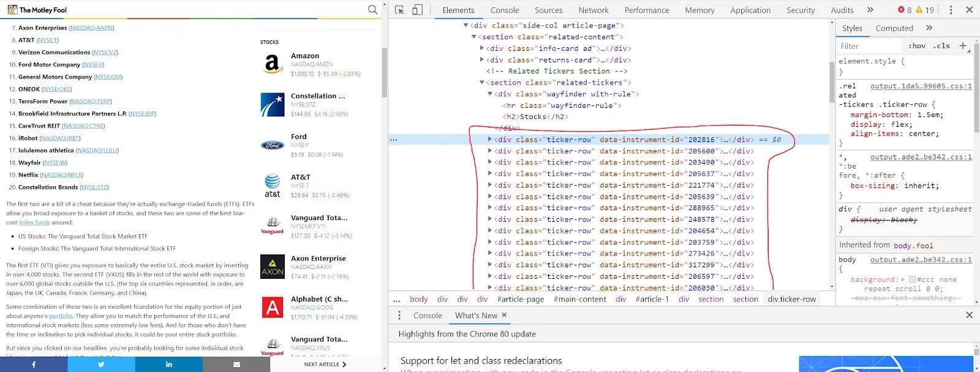Switch to the Computed styles tab
This screenshot has height=372, width=980.
click(x=894, y=28)
